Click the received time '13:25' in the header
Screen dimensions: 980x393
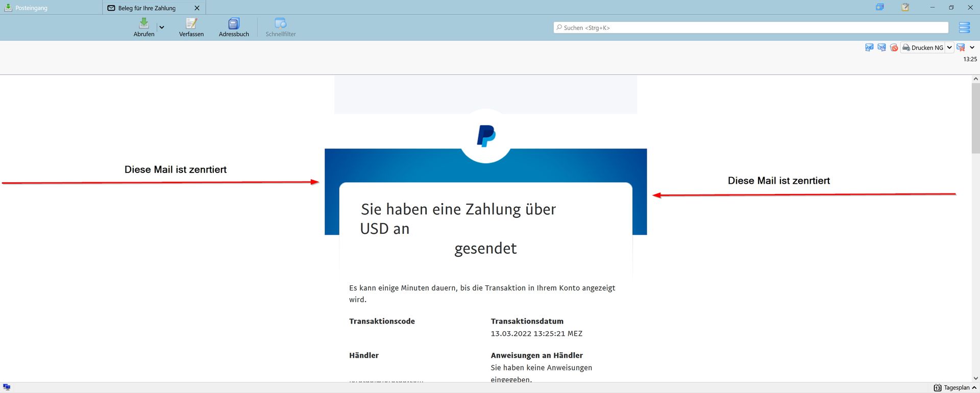970,59
